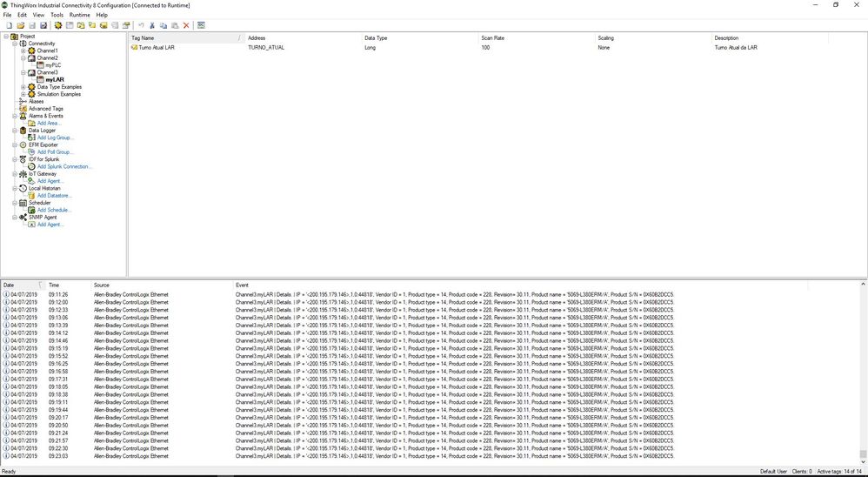Click the Advanced Tags icon
This screenshot has height=477, width=868.
click(23, 109)
